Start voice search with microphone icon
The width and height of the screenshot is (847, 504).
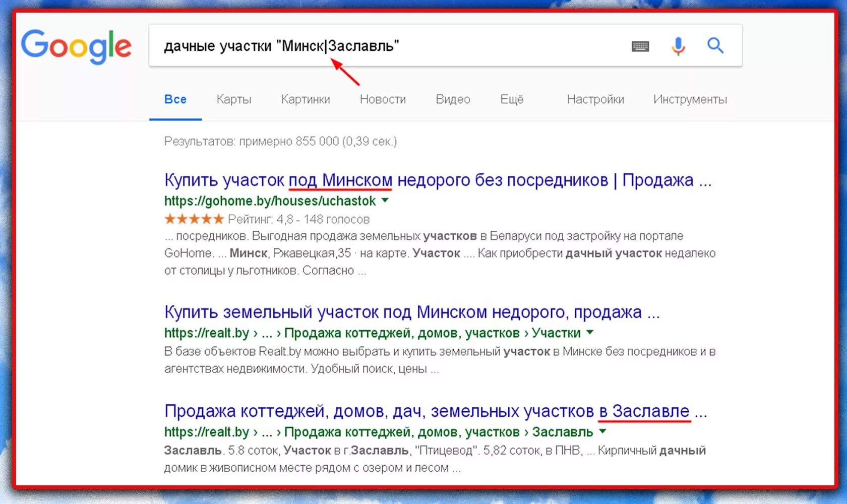coord(678,46)
